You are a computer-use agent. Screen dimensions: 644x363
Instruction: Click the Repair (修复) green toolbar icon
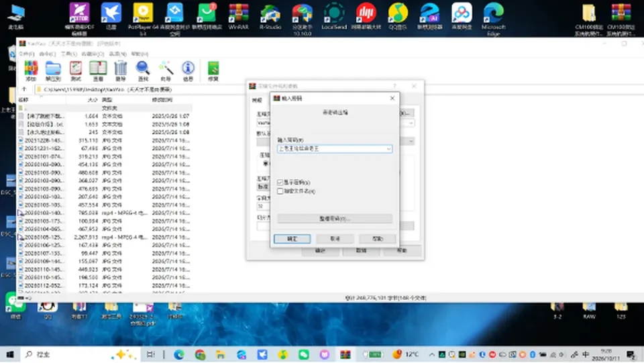click(x=213, y=71)
